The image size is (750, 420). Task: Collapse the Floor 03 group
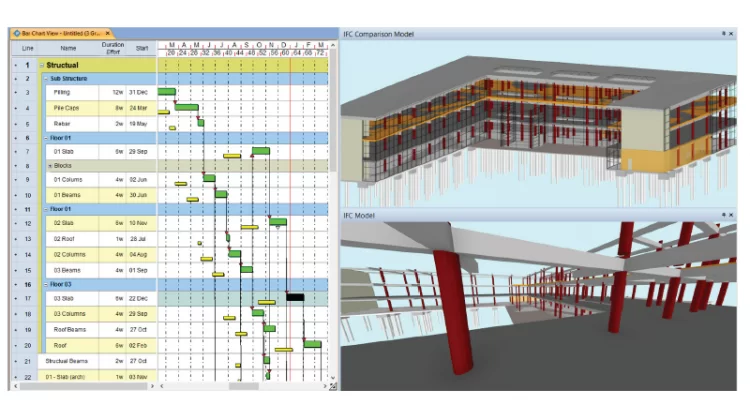pyautogui.click(x=45, y=285)
